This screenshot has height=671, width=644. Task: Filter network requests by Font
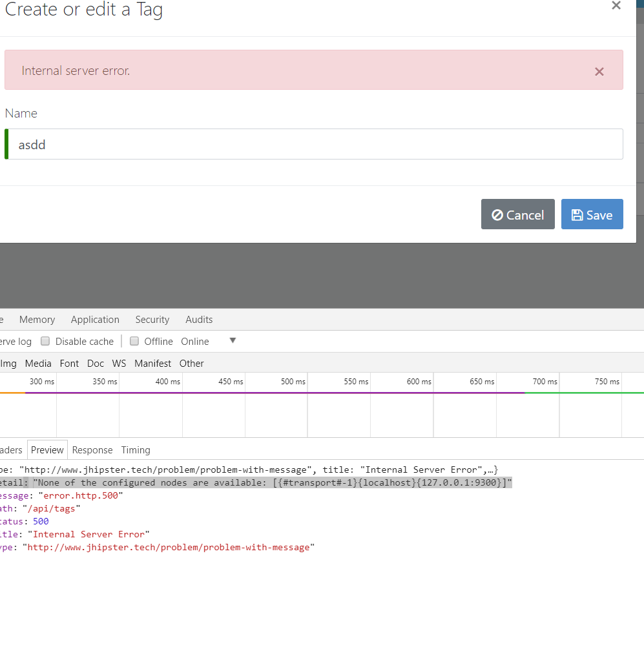point(69,364)
